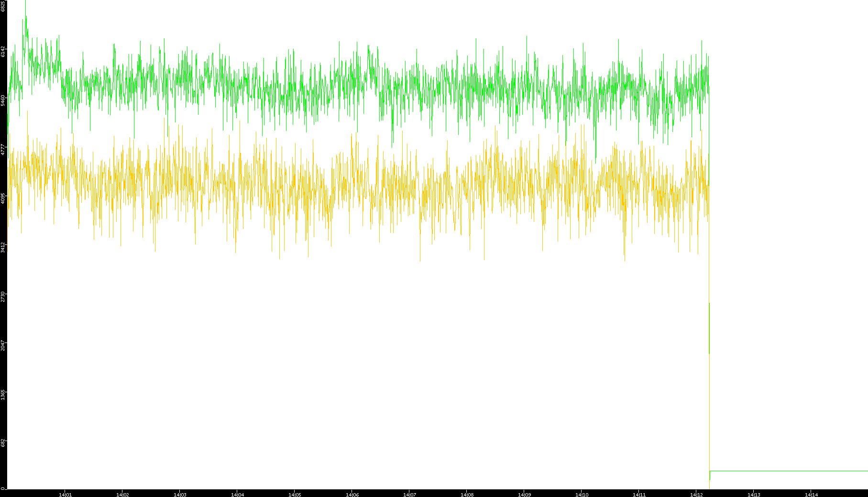Click the 682 vertical axis label
This screenshot has width=868, height=497.
(x=3, y=442)
